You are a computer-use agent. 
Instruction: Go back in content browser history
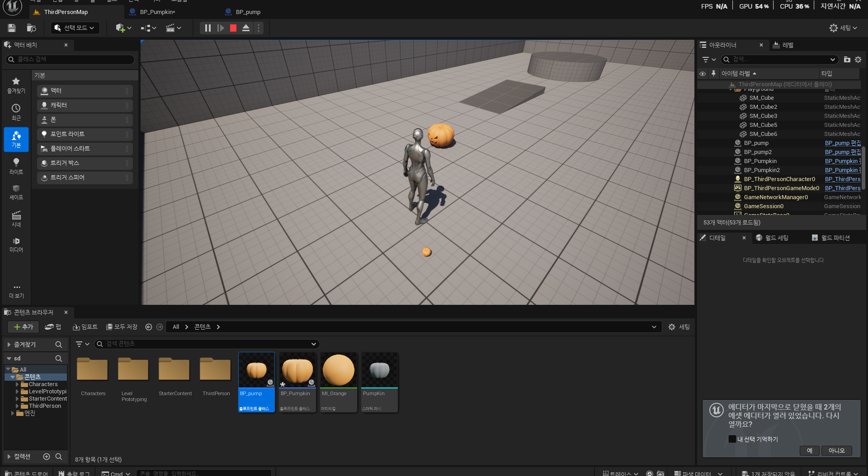pyautogui.click(x=149, y=327)
